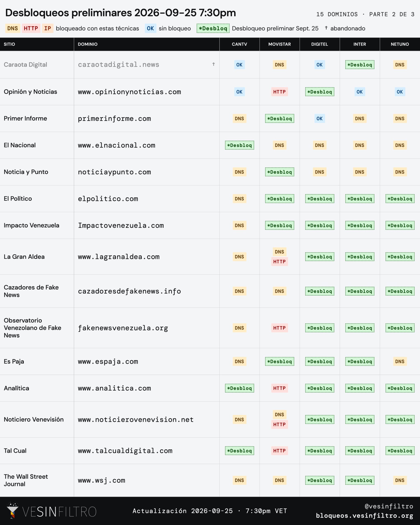Click "The Wall Street Journal" site name
Image resolution: width=420 pixels, height=525 pixels.
click(x=26, y=480)
